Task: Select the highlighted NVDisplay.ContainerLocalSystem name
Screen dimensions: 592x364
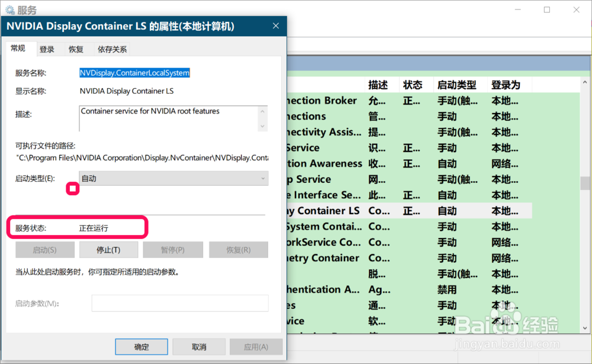Action: 134,72
